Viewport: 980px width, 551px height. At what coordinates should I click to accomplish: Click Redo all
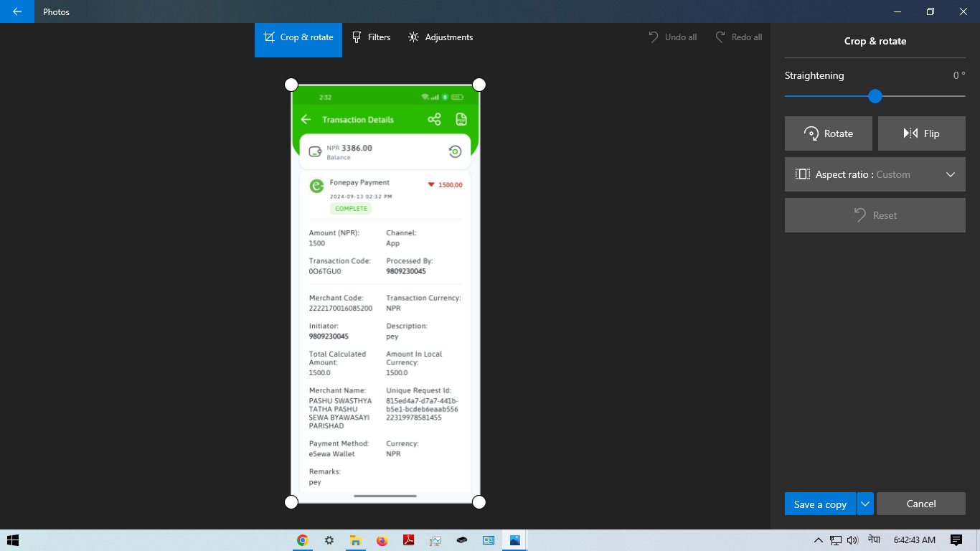pos(738,37)
